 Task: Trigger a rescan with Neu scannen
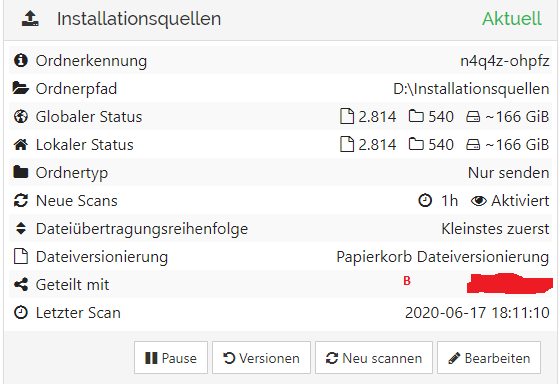[x=374, y=358]
